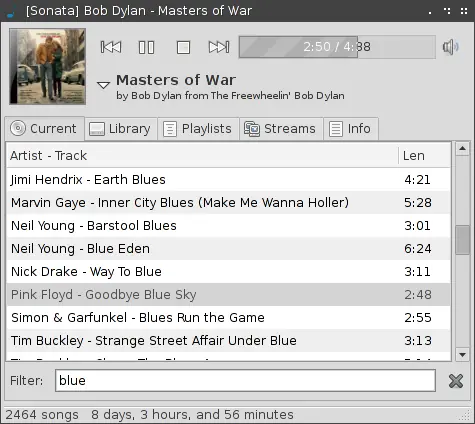Select the Current tab
This screenshot has height=424, width=475.
(44, 128)
